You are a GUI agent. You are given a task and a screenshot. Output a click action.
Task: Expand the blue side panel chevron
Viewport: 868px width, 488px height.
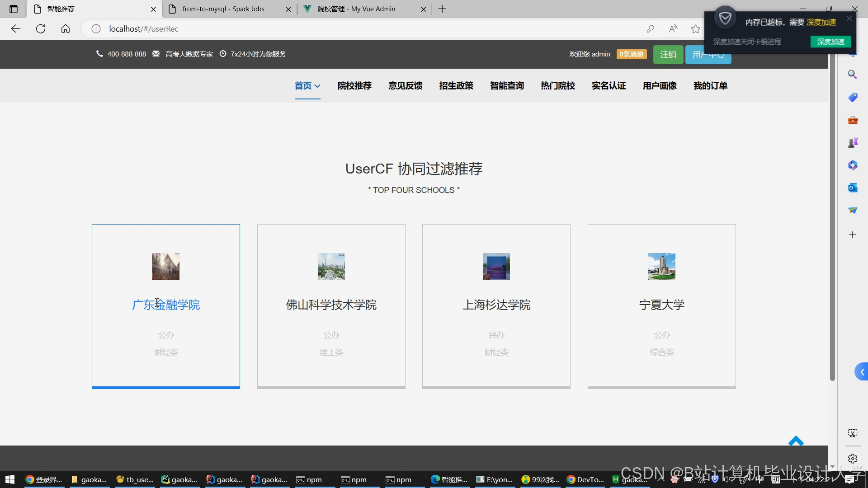point(862,372)
